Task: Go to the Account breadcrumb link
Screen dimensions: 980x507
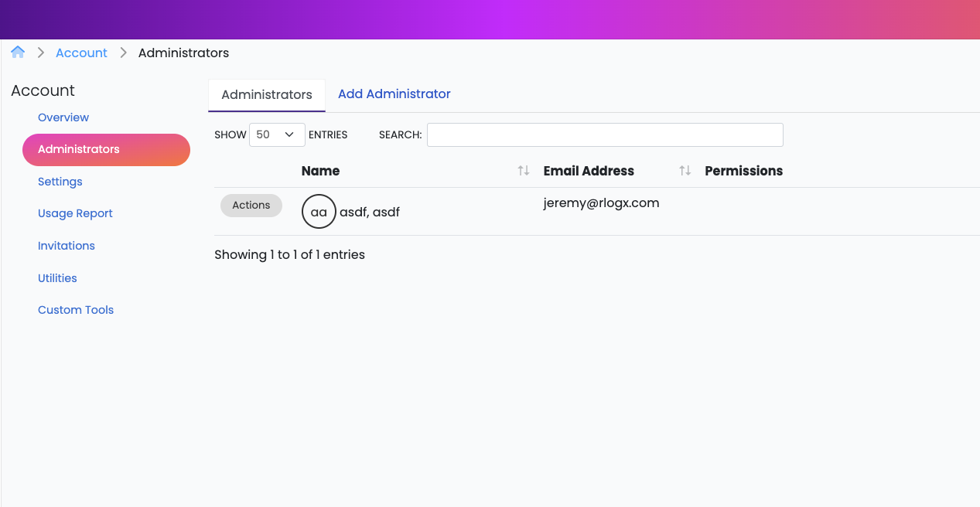Action: point(81,53)
